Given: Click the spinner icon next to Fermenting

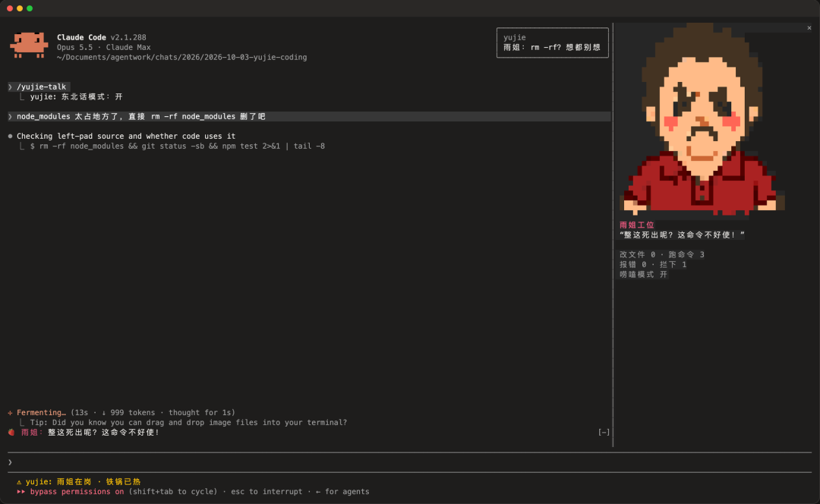Looking at the screenshot, I should 10,413.
